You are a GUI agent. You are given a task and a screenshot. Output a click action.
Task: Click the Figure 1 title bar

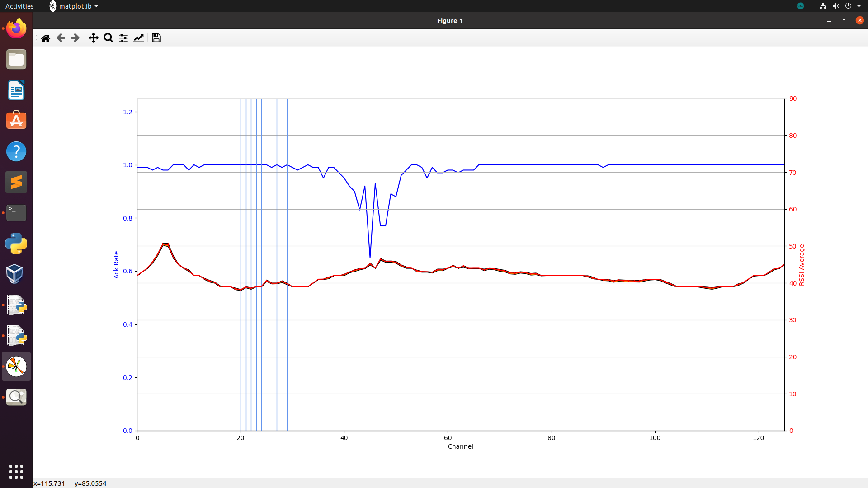449,21
